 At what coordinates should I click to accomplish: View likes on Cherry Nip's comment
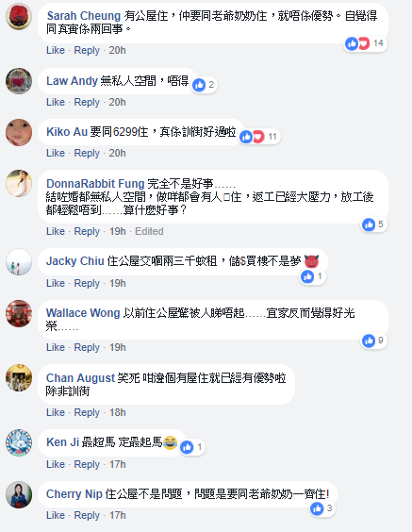[x=322, y=509]
